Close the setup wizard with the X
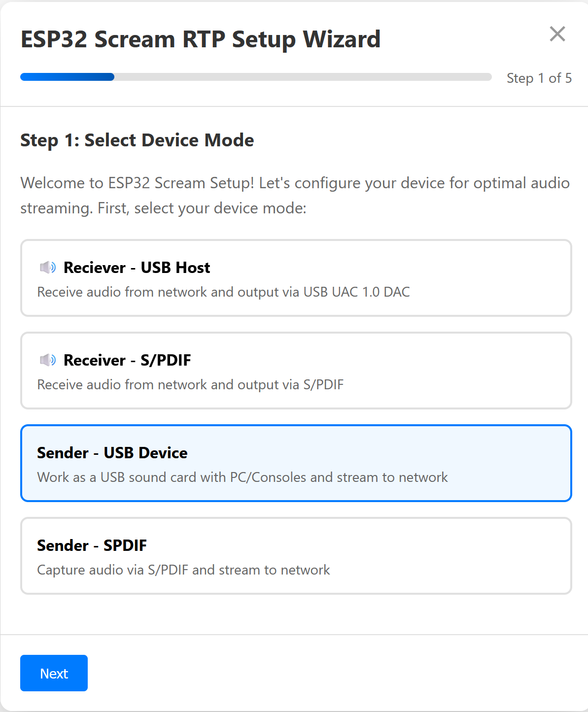The width and height of the screenshot is (588, 712). (x=557, y=34)
